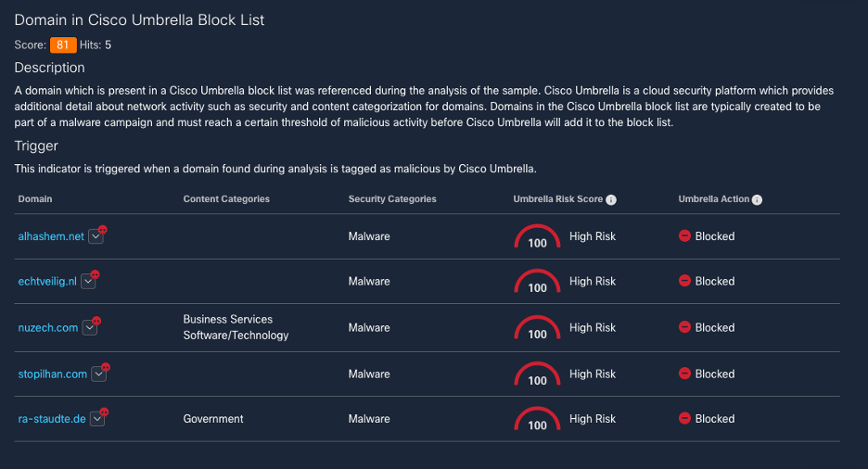Viewport: 868px width, 469px height.
Task: Expand the dropdown next to echtveilig.nl
Action: [88, 281]
